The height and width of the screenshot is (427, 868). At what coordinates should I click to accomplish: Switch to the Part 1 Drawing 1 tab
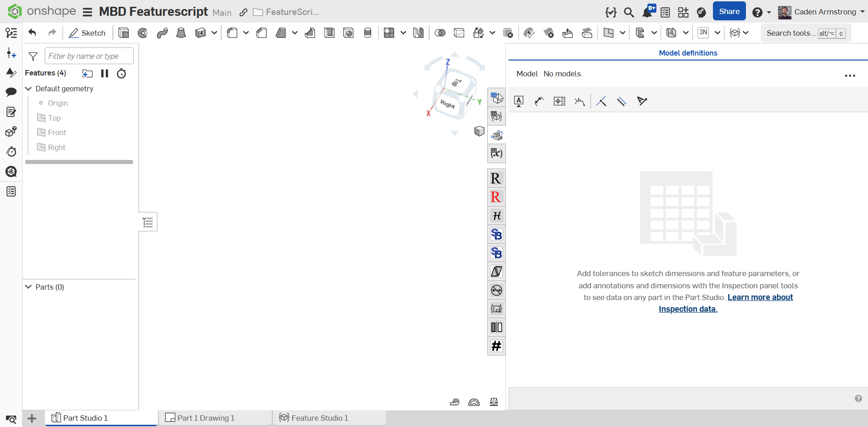coord(215,418)
